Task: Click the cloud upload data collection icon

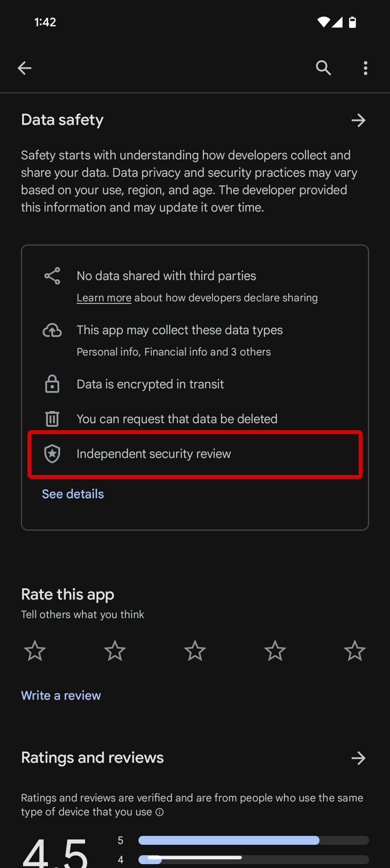Action: [52, 331]
